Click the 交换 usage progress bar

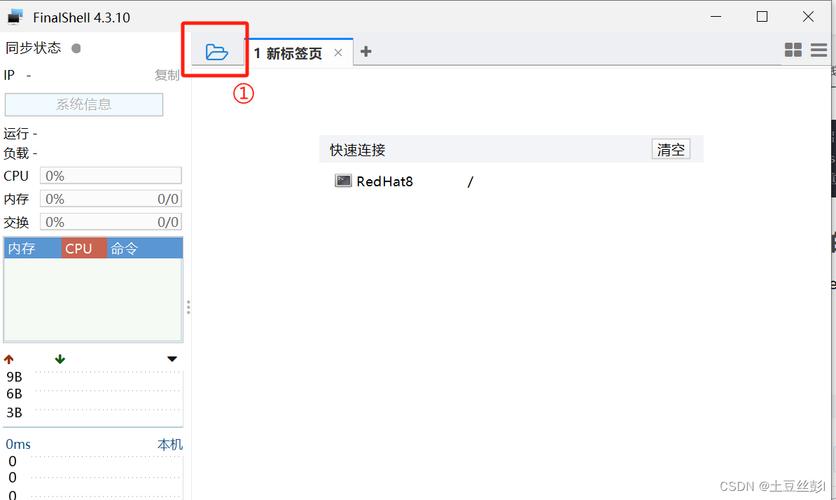tap(111, 222)
